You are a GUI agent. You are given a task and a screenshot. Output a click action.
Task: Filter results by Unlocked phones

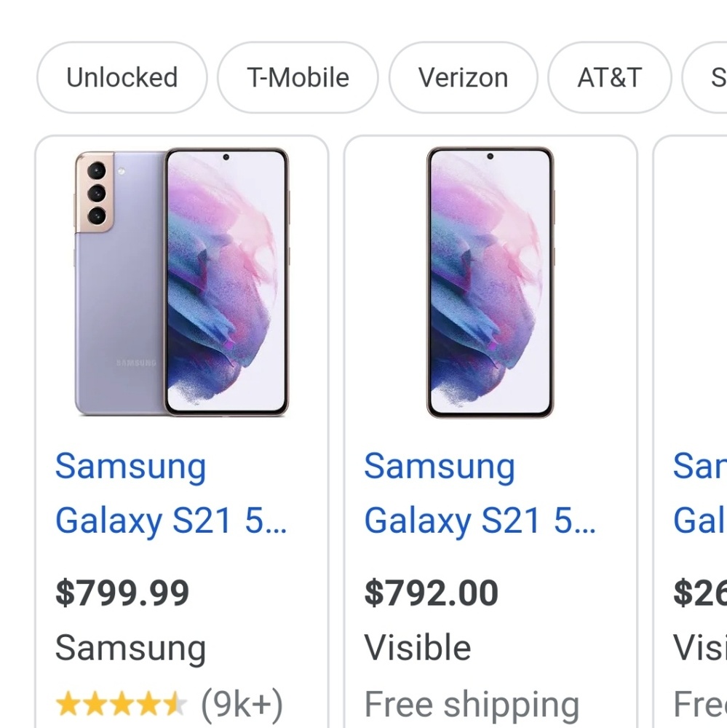(x=122, y=77)
